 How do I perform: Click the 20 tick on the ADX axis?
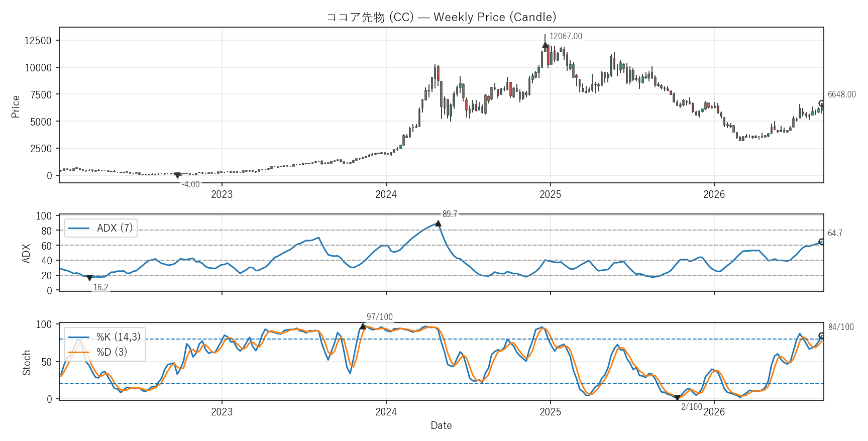point(47,276)
